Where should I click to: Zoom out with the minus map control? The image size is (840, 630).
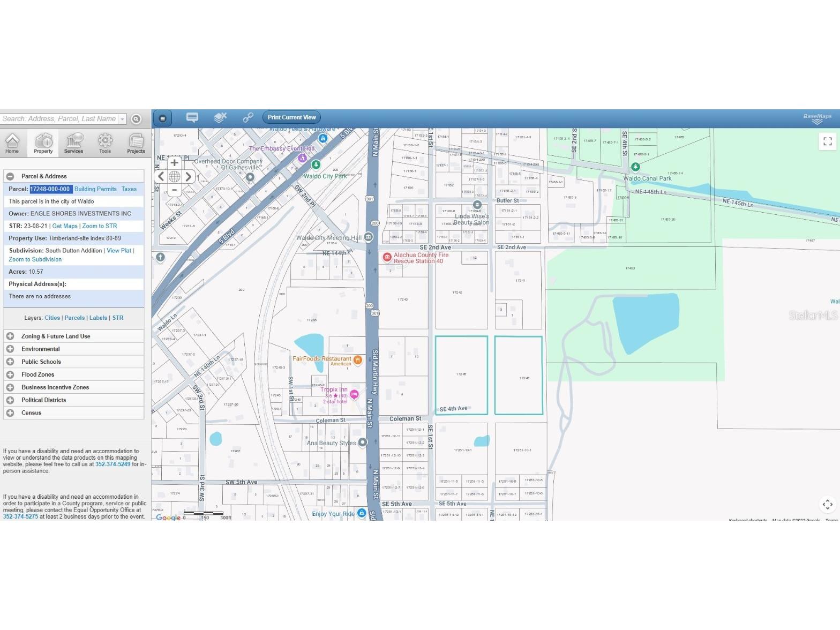pos(174,190)
